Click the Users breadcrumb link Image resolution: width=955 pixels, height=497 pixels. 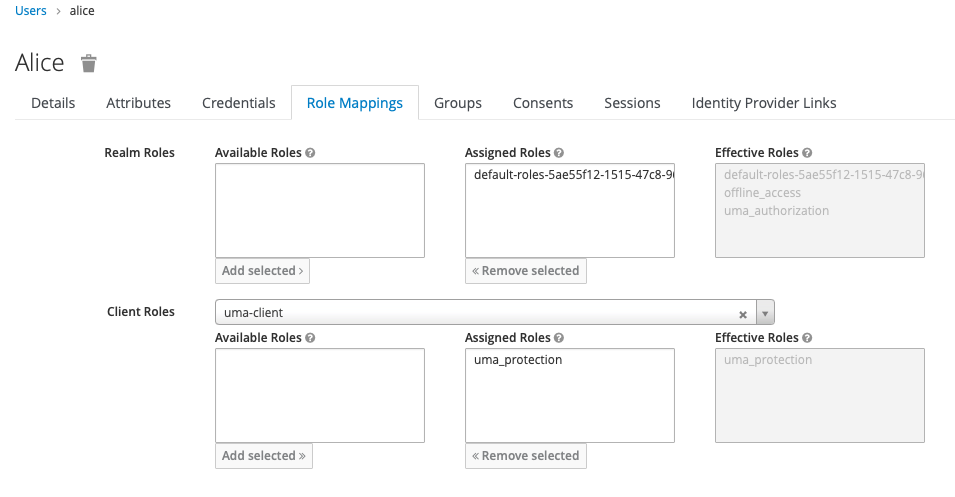(31, 11)
